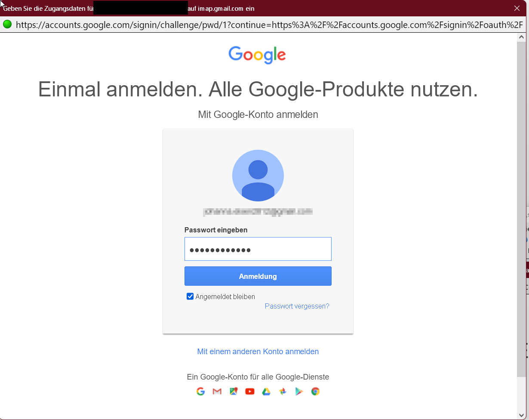529x420 pixels.
Task: Click the Google Drive icon
Action: click(266, 391)
